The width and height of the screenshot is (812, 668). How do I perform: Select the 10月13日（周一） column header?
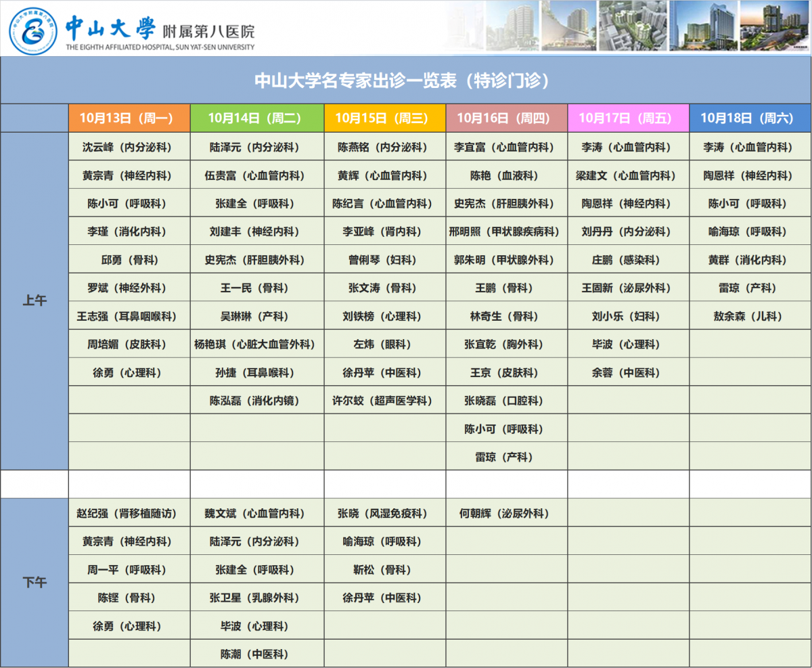point(129,118)
